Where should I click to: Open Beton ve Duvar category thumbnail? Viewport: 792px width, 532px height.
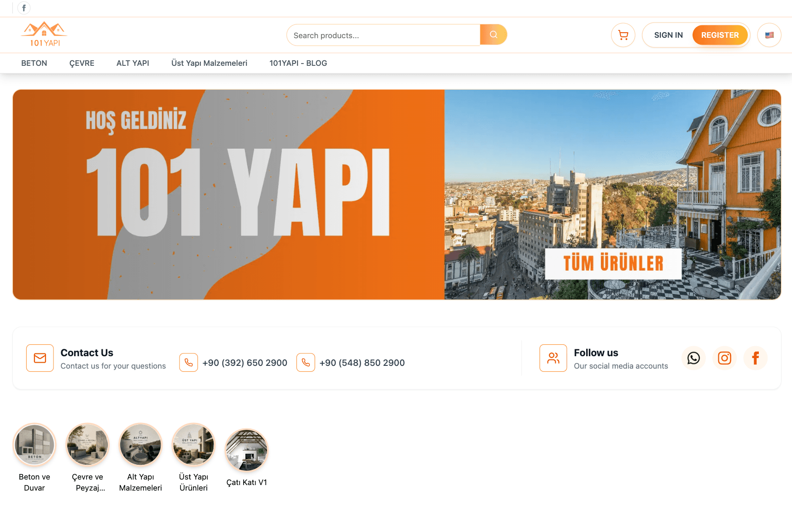[35, 445]
